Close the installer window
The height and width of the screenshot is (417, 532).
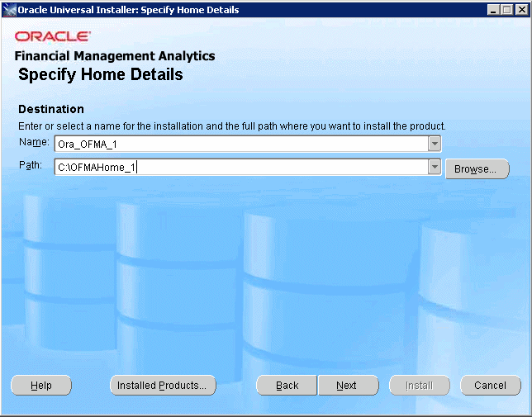pos(521,10)
